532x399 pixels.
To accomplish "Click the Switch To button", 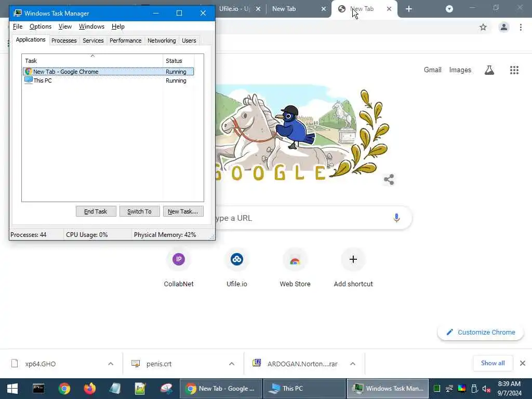I will (139, 211).
